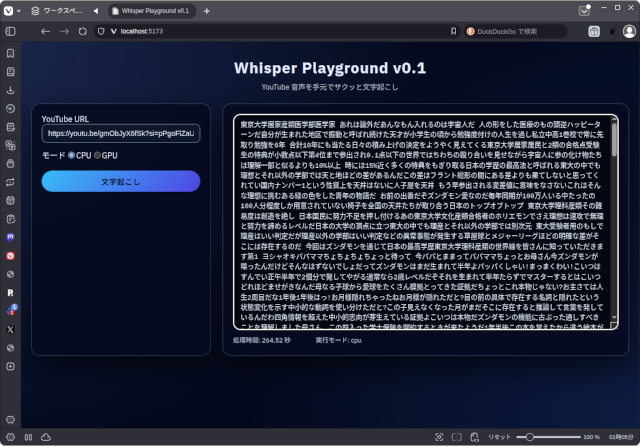Image resolution: width=640 pixels, height=446 pixels.
Task: Toggle the side panel visibility
Action: tap(10, 31)
